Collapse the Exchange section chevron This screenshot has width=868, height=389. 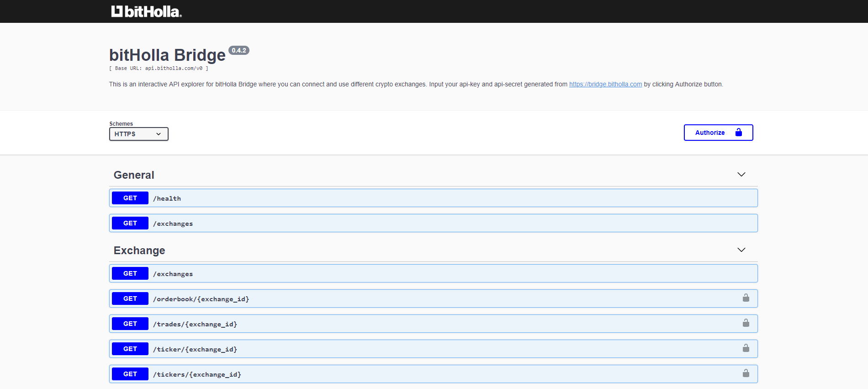(x=741, y=250)
